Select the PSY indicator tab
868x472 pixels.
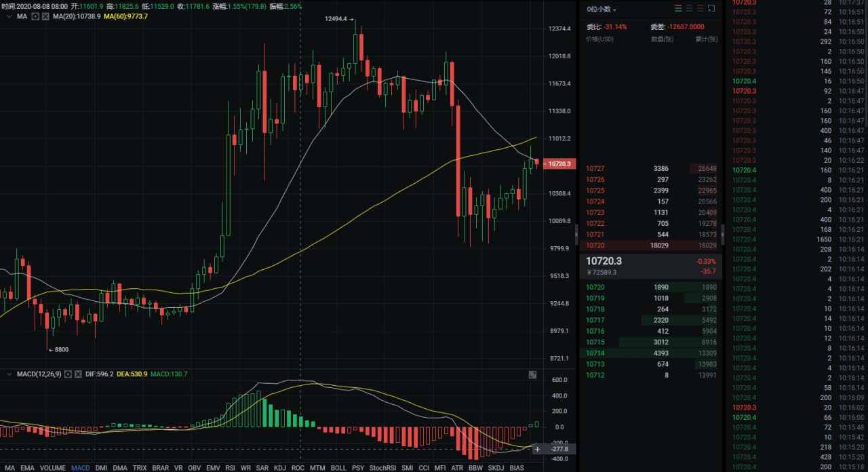click(358, 468)
